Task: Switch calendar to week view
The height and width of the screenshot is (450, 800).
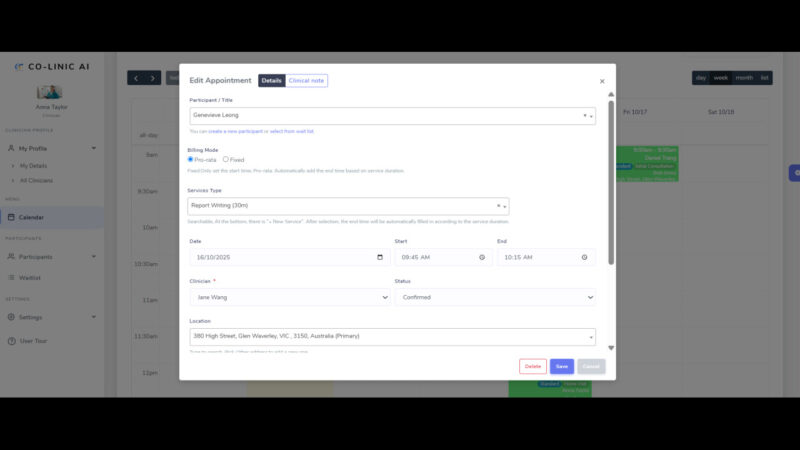Action: (x=720, y=78)
